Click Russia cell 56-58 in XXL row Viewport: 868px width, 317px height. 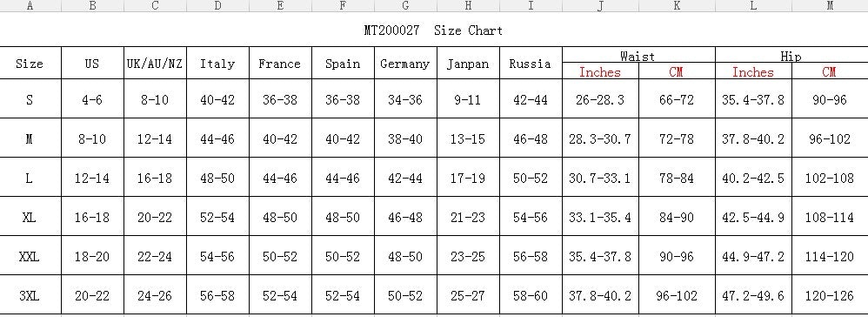pyautogui.click(x=531, y=257)
